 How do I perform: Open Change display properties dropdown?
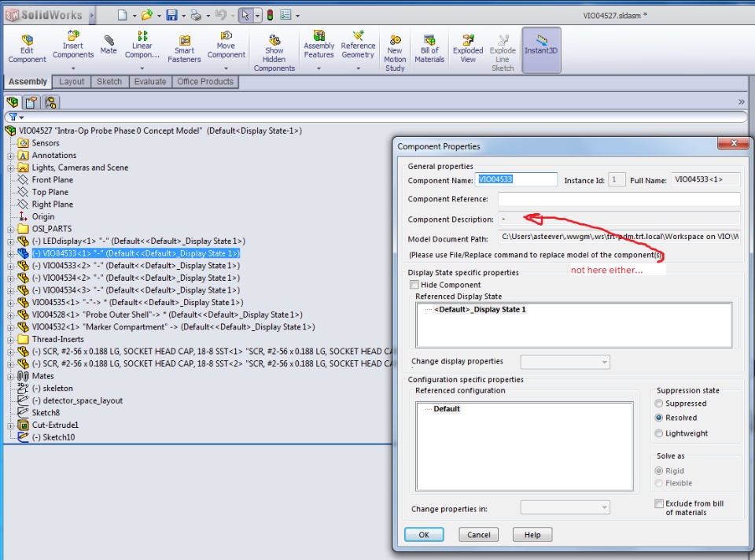tap(565, 362)
